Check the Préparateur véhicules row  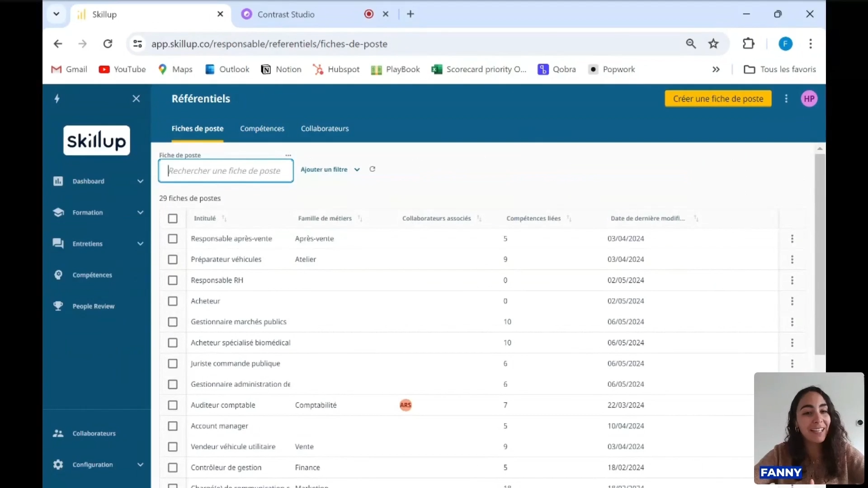coord(173,259)
